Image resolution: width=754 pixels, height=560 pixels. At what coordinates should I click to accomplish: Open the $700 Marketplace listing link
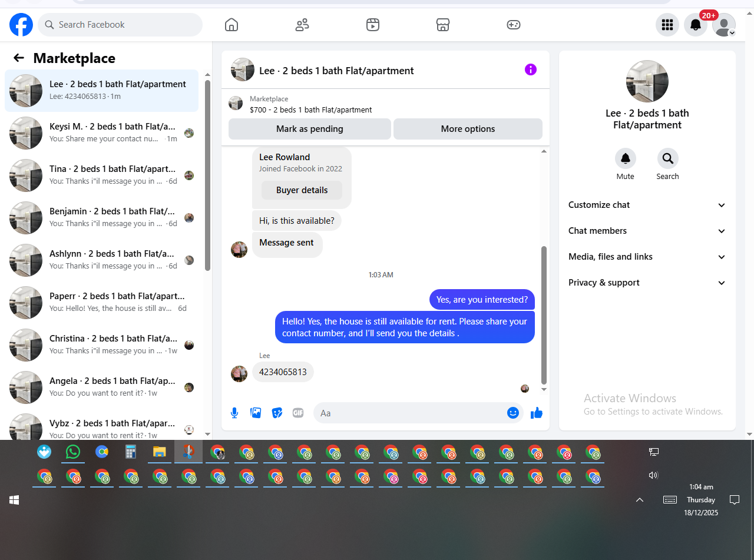tap(310, 110)
